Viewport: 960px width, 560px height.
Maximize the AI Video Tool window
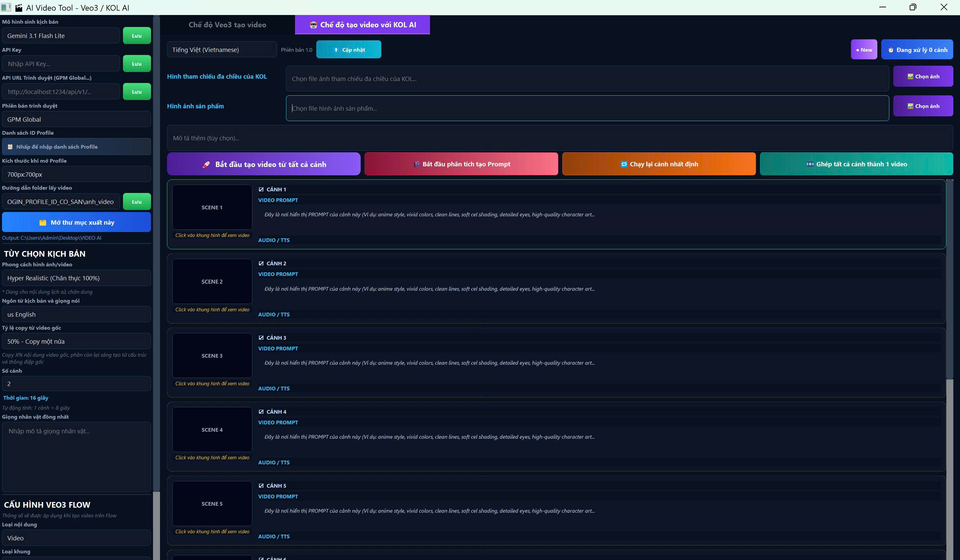coord(913,7)
